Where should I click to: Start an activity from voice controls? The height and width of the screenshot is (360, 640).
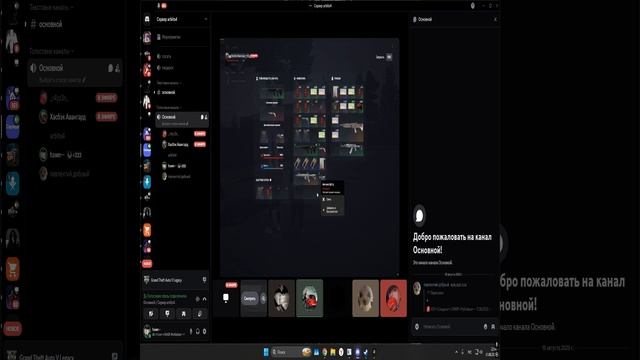184,313
